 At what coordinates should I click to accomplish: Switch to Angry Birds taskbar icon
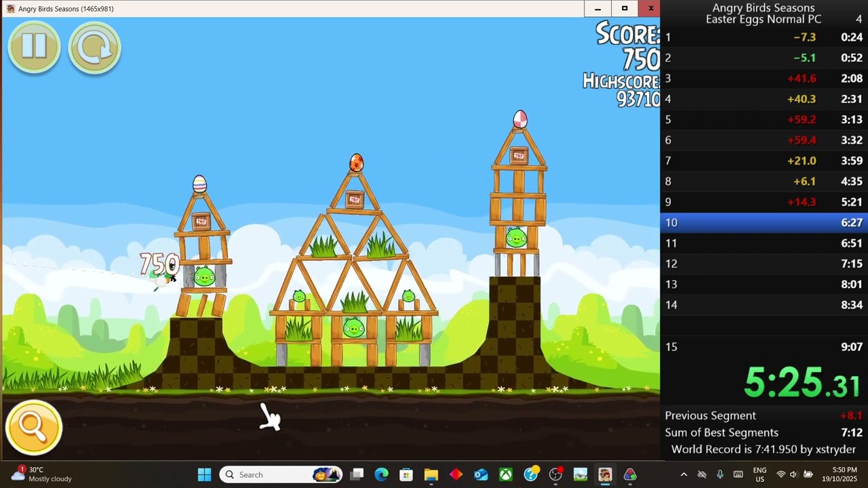(x=605, y=474)
